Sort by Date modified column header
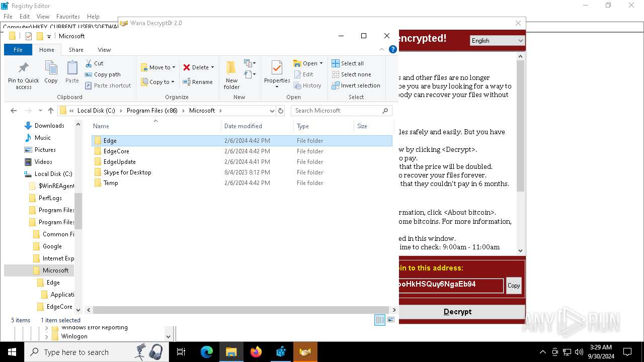 pyautogui.click(x=257, y=126)
